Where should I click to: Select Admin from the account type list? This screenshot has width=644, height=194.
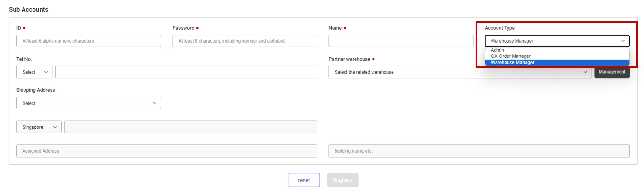click(x=497, y=50)
